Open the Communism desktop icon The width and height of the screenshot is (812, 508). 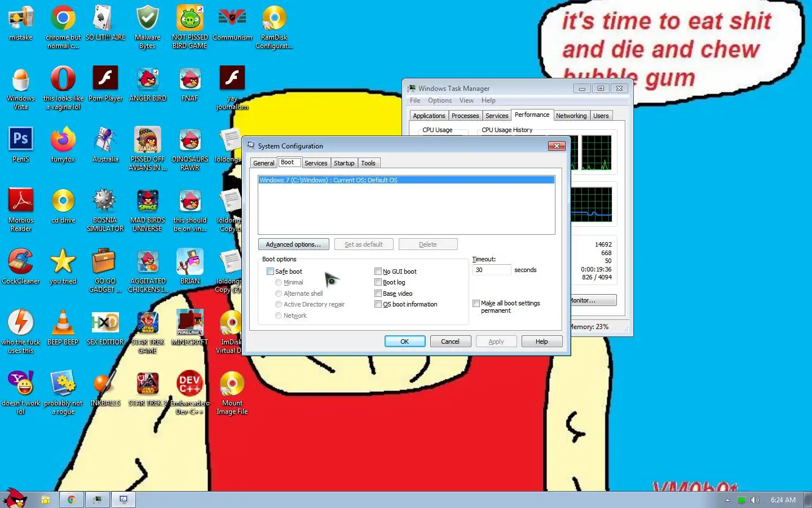232,24
